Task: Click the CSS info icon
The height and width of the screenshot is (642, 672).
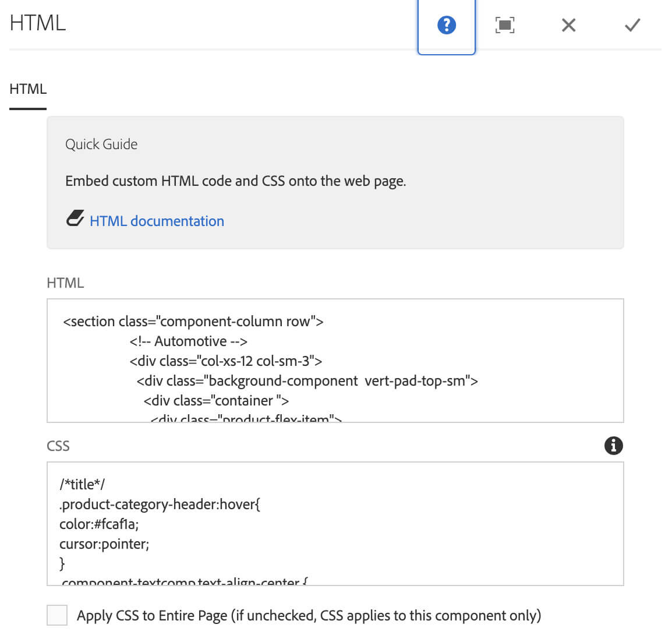Action: pyautogui.click(x=613, y=446)
